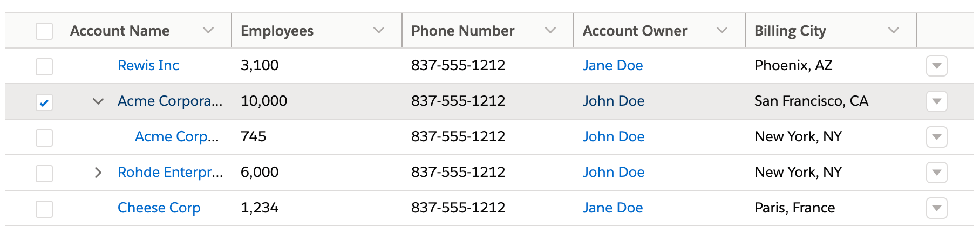Screen dimensions: 980x234
Task: Collapse the Acme Corporation row
Action: (x=98, y=101)
